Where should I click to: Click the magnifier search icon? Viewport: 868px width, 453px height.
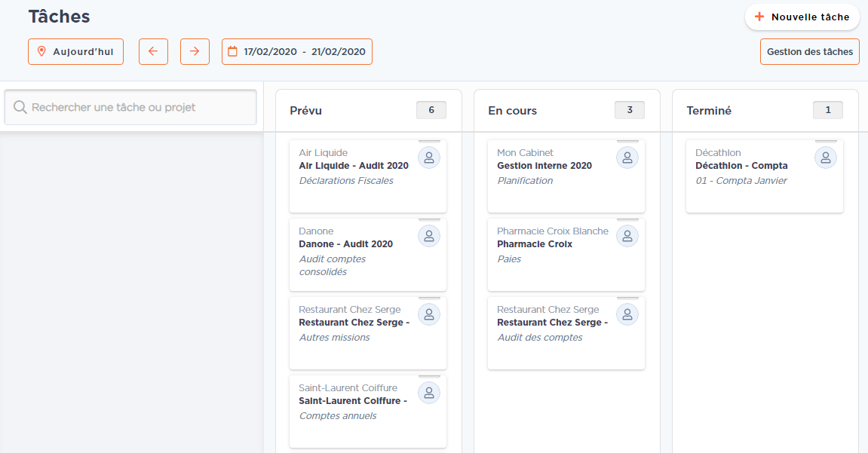[x=20, y=107]
